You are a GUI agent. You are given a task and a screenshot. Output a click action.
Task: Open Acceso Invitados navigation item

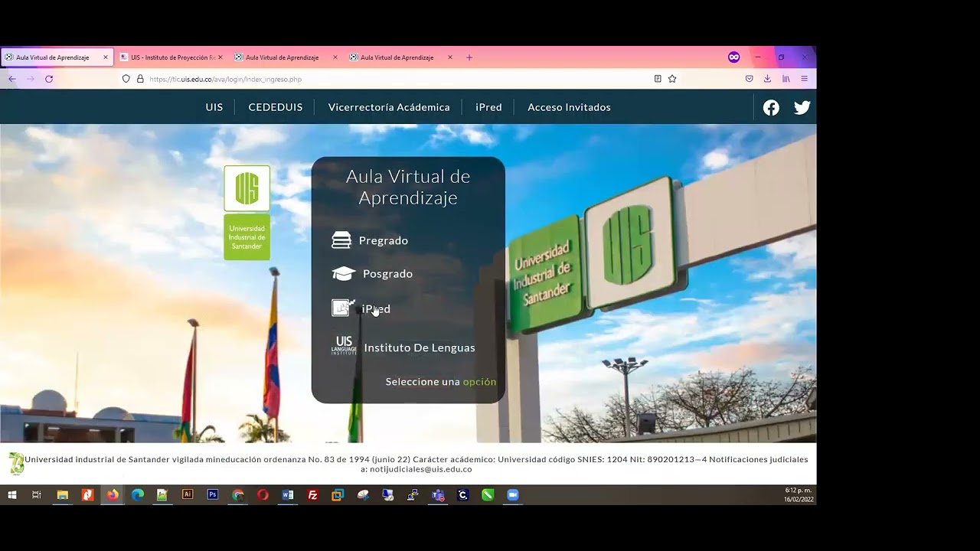pyautogui.click(x=569, y=107)
